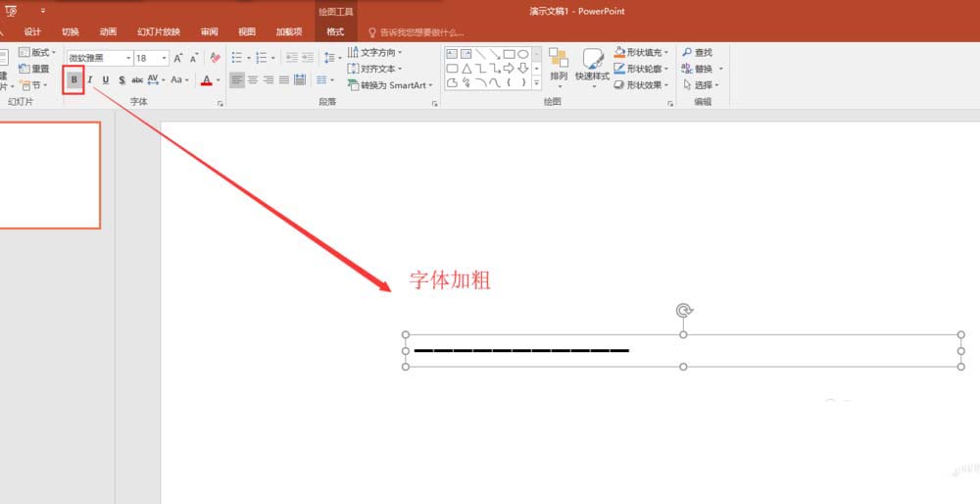Screen dimensions: 980x504
Task: Increase list indent level
Action: click(x=308, y=58)
